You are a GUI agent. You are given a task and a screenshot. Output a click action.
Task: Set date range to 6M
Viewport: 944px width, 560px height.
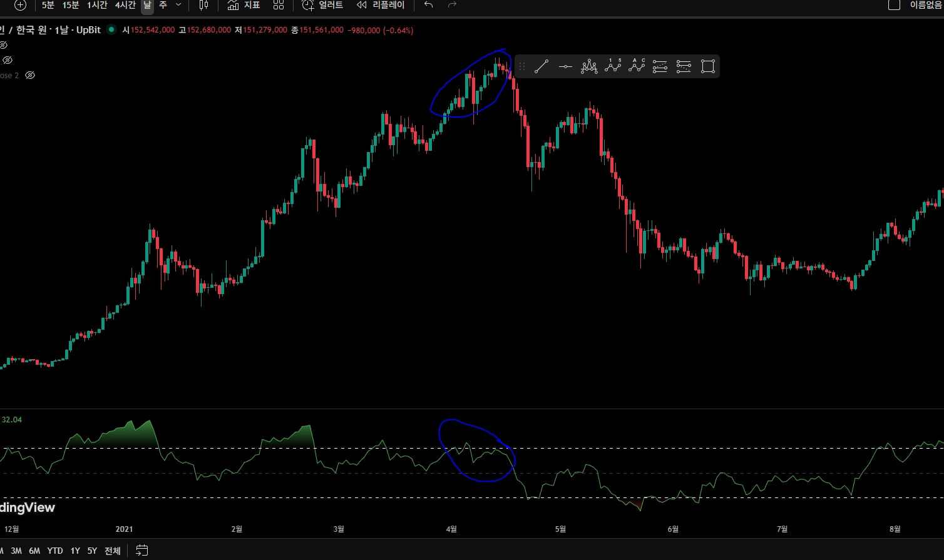pyautogui.click(x=34, y=551)
